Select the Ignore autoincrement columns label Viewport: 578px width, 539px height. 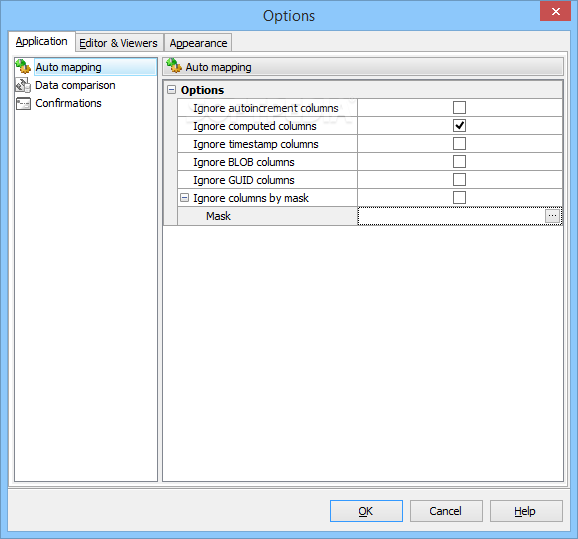pos(266,108)
